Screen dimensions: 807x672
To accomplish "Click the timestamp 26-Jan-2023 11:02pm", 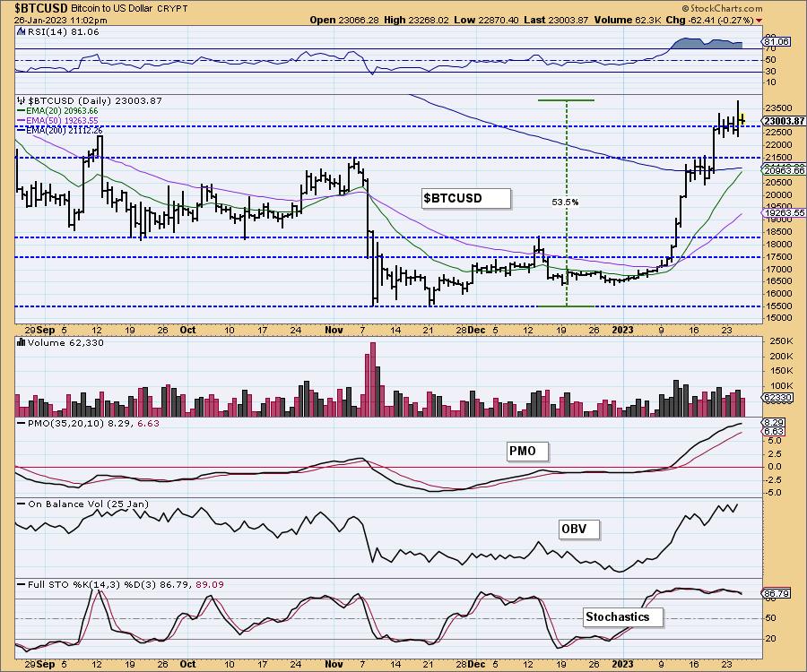I will tap(61, 21).
